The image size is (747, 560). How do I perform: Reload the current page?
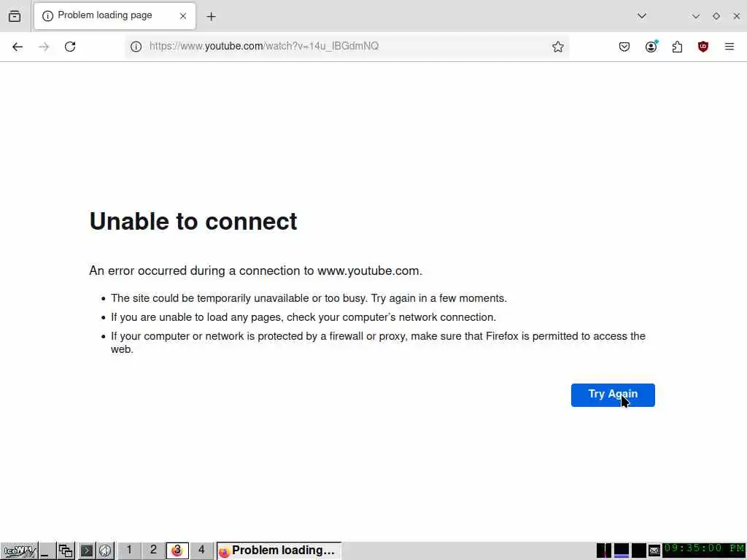click(70, 47)
